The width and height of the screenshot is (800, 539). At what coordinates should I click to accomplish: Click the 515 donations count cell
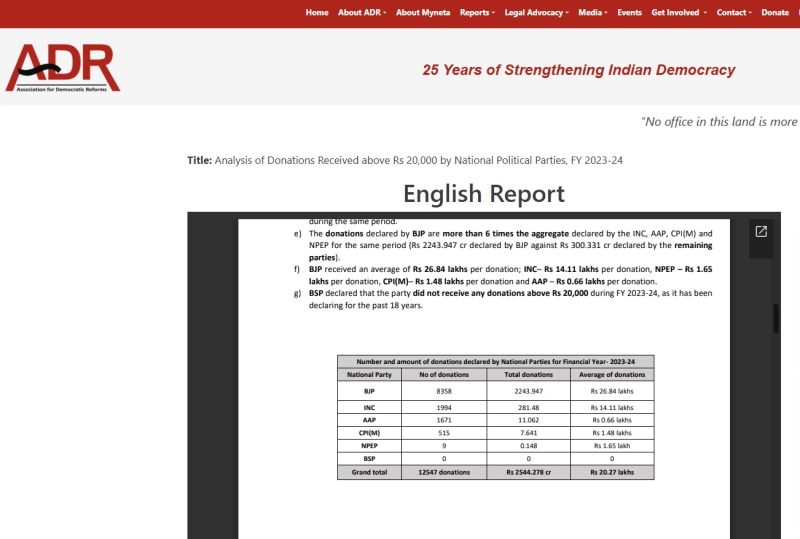coord(444,433)
